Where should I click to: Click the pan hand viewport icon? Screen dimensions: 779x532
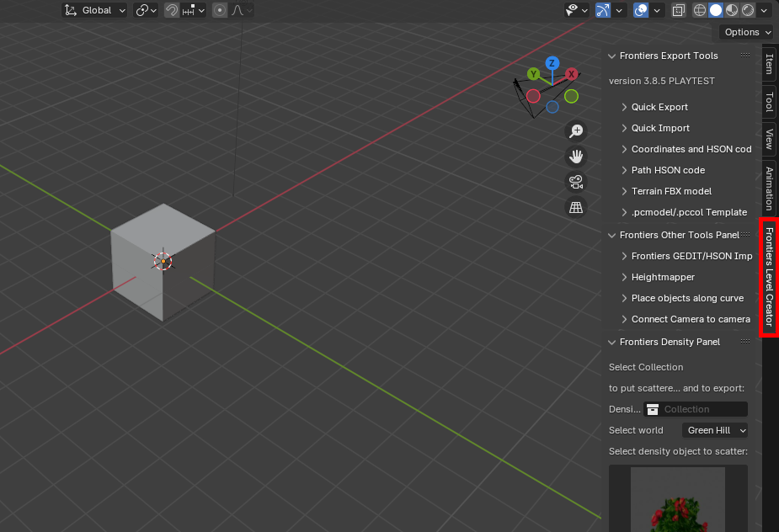coord(576,157)
